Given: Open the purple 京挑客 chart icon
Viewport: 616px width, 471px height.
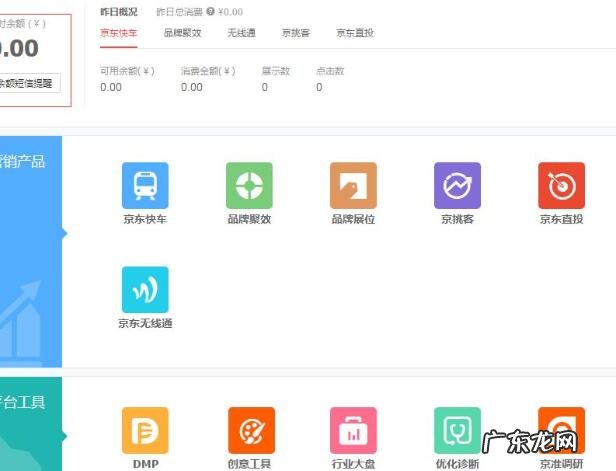Looking at the screenshot, I should [x=457, y=185].
